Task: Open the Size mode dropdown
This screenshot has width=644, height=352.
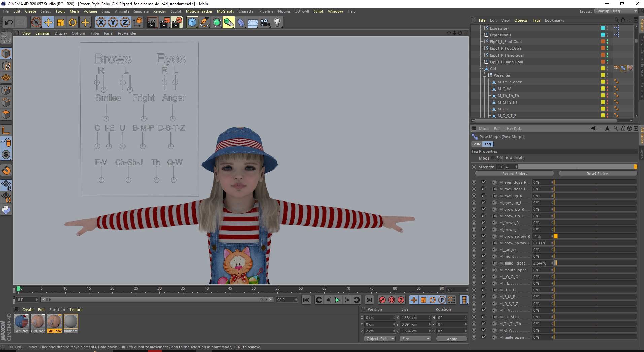Action: (x=416, y=339)
